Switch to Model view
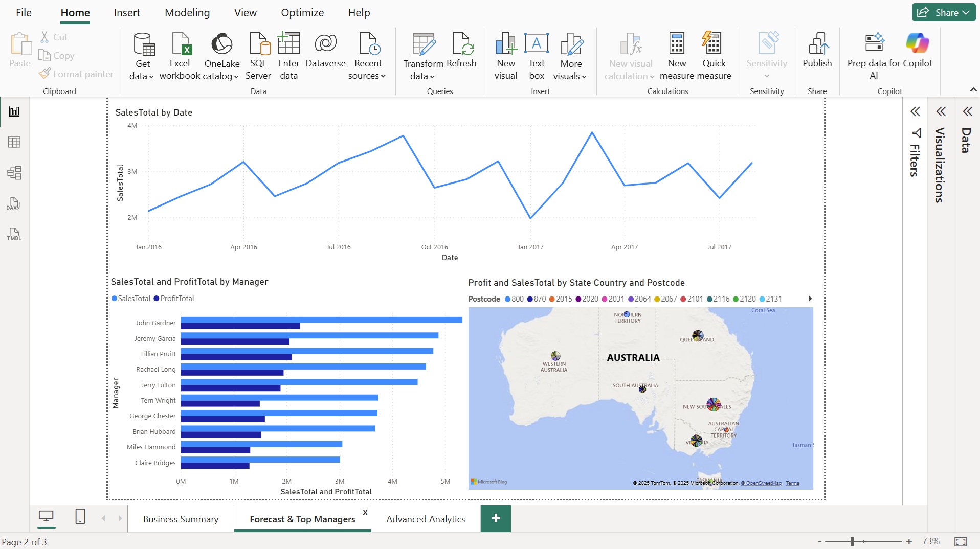The width and height of the screenshot is (980, 549). pos(14,173)
